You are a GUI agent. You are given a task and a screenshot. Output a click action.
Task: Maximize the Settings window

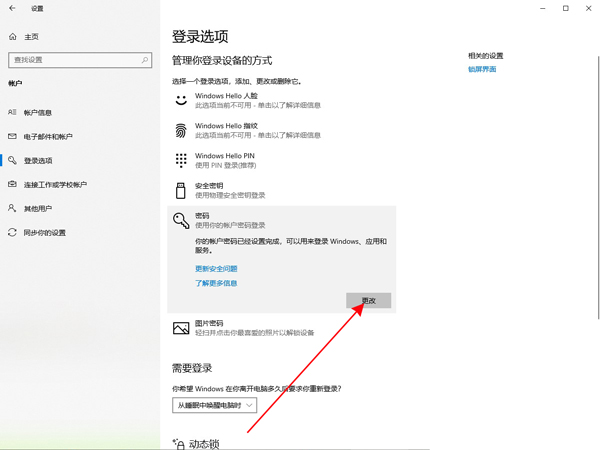566,8
